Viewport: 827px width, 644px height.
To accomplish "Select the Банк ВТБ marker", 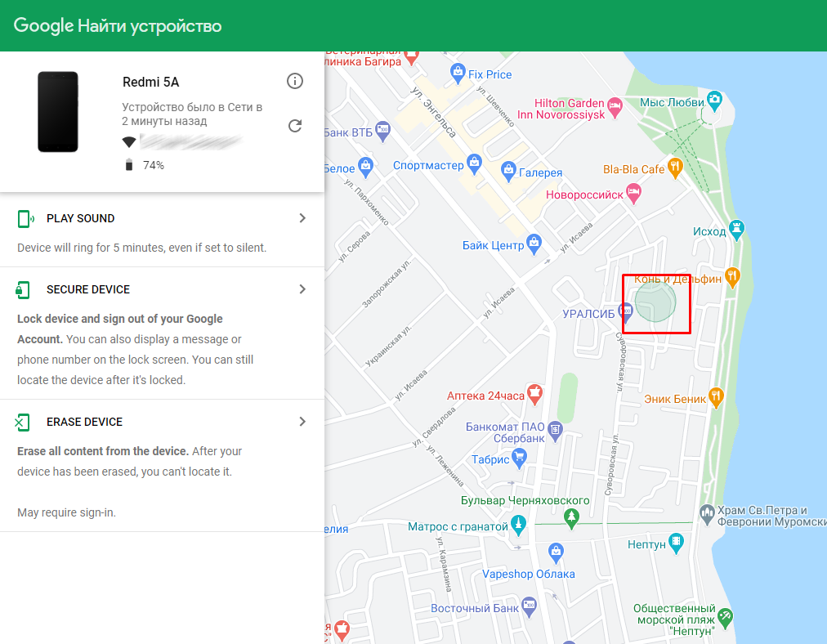I will (x=382, y=131).
